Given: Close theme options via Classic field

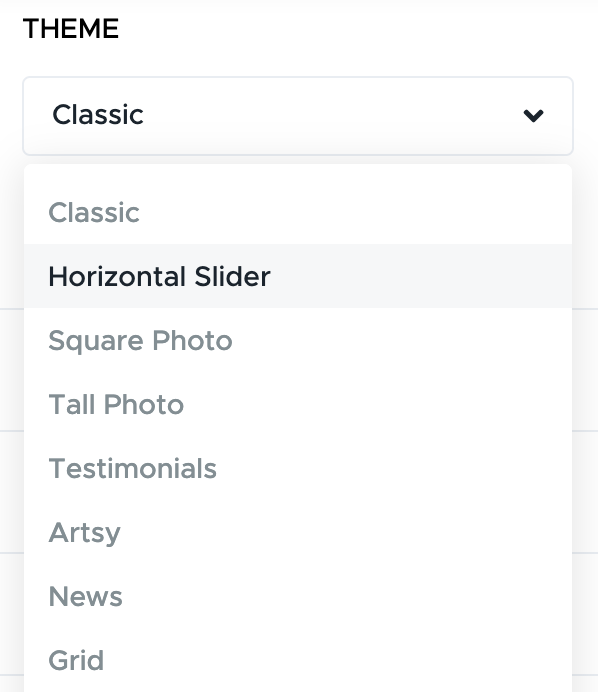Looking at the screenshot, I should [x=298, y=116].
